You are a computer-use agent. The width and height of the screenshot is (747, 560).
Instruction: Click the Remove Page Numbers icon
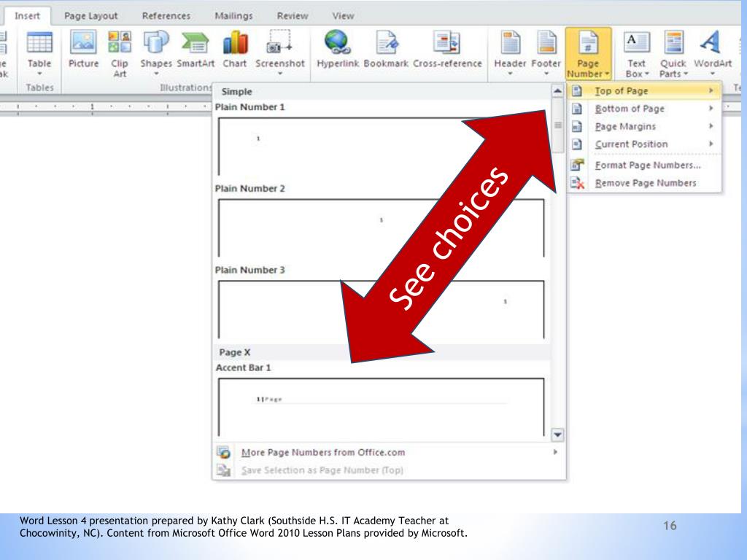coord(578,183)
